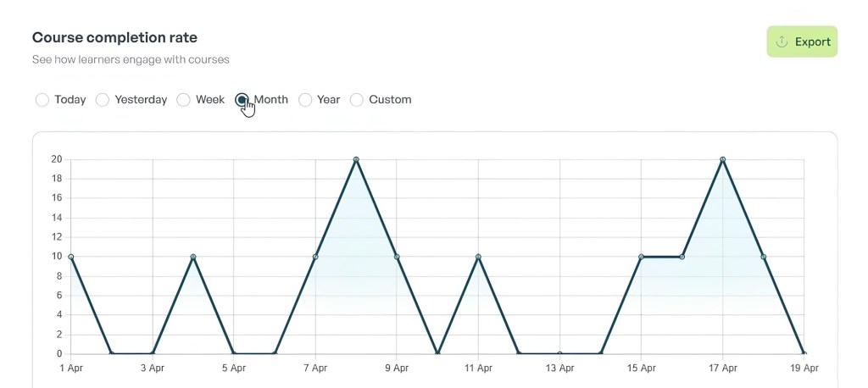Click the 16 Apr data point
868x388 pixels.
[682, 257]
